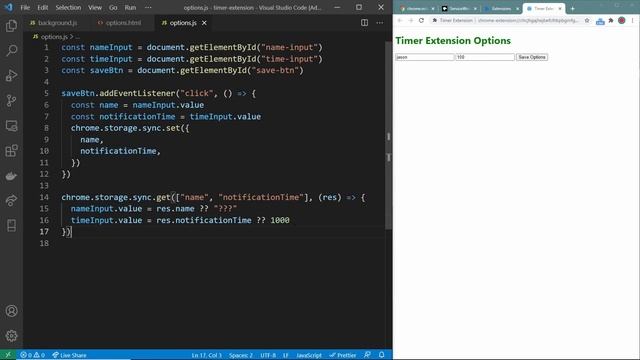Open Run and Debug view
The image size is (640, 360).
[x=11, y=76]
